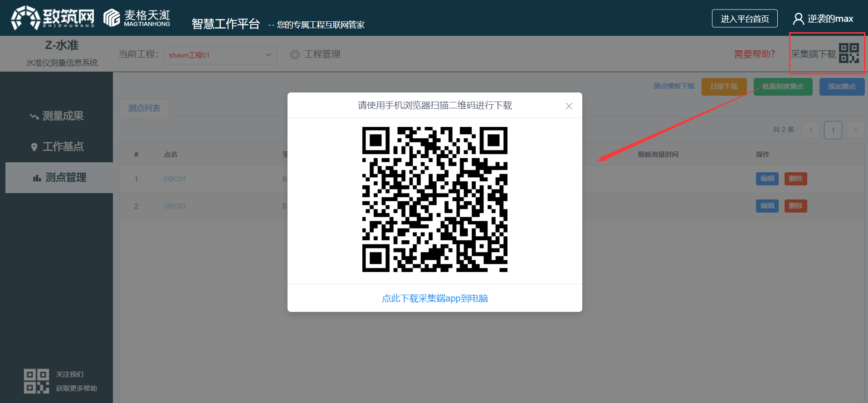This screenshot has height=403, width=868.
Task: Click the 操作 column header
Action: 763,155
